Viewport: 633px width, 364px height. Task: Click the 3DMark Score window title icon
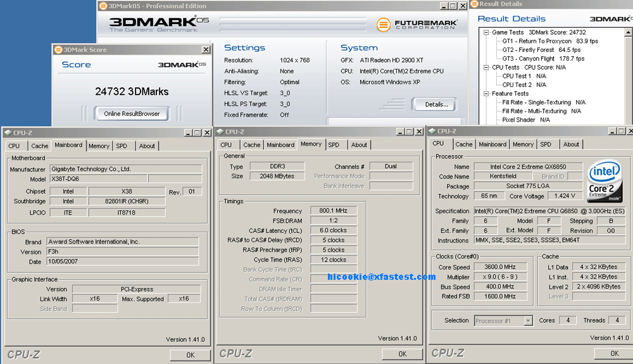(58, 49)
